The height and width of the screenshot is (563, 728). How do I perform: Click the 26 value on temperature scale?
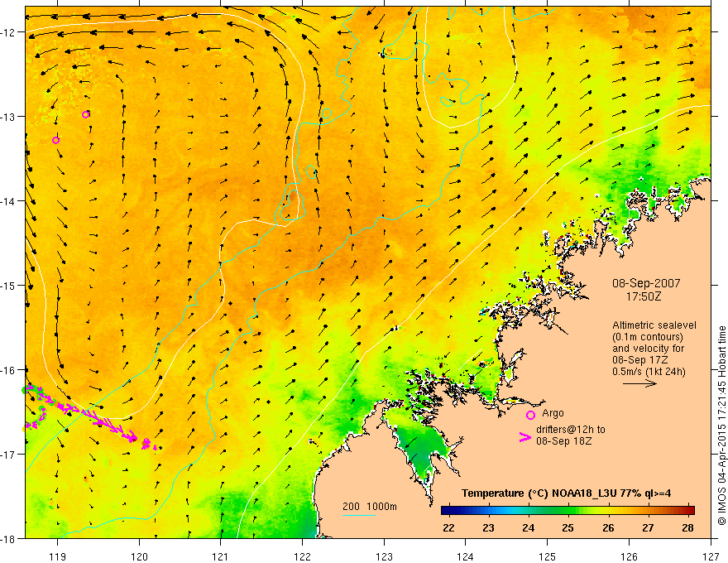click(608, 527)
